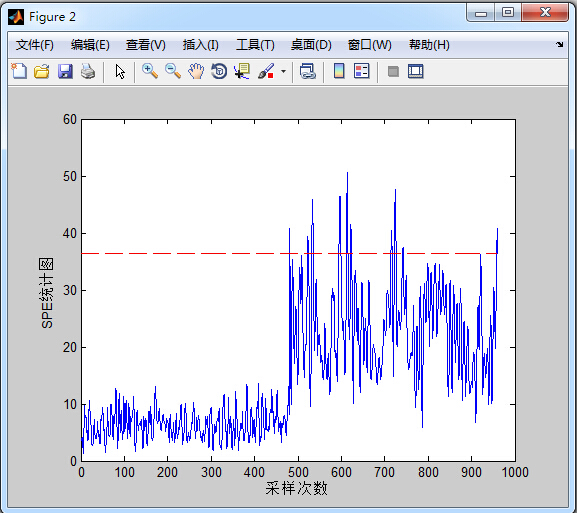Choose the Data Cursor tool

[x=242, y=71]
